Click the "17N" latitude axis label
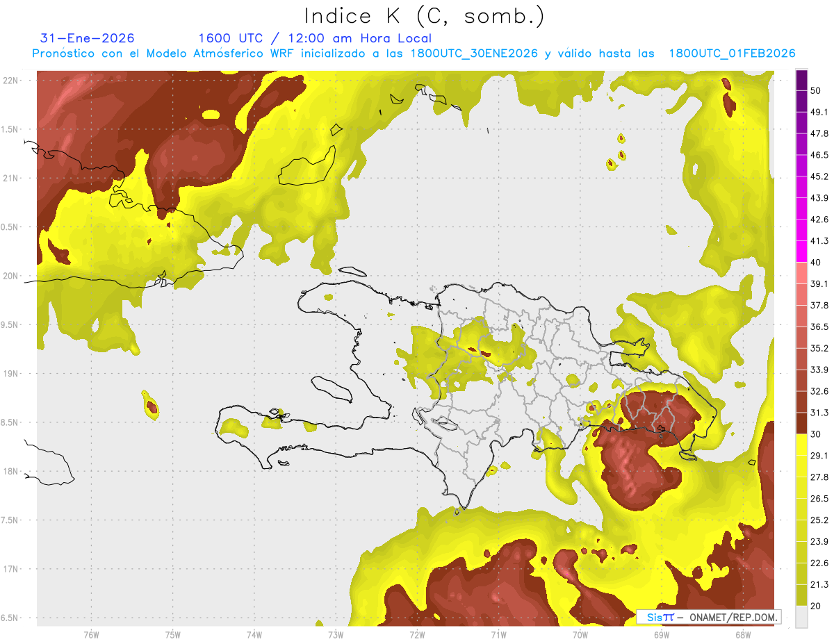Image resolution: width=834 pixels, height=644 pixels. pos(11,569)
